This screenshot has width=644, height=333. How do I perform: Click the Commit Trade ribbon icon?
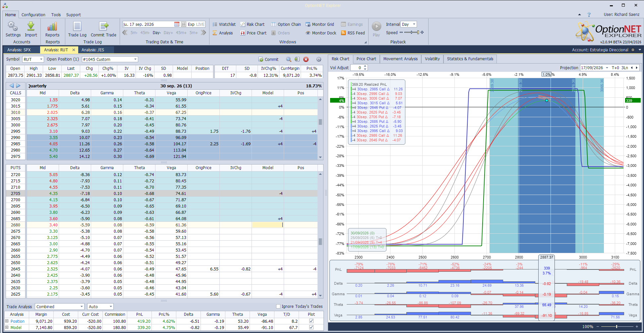point(103,29)
